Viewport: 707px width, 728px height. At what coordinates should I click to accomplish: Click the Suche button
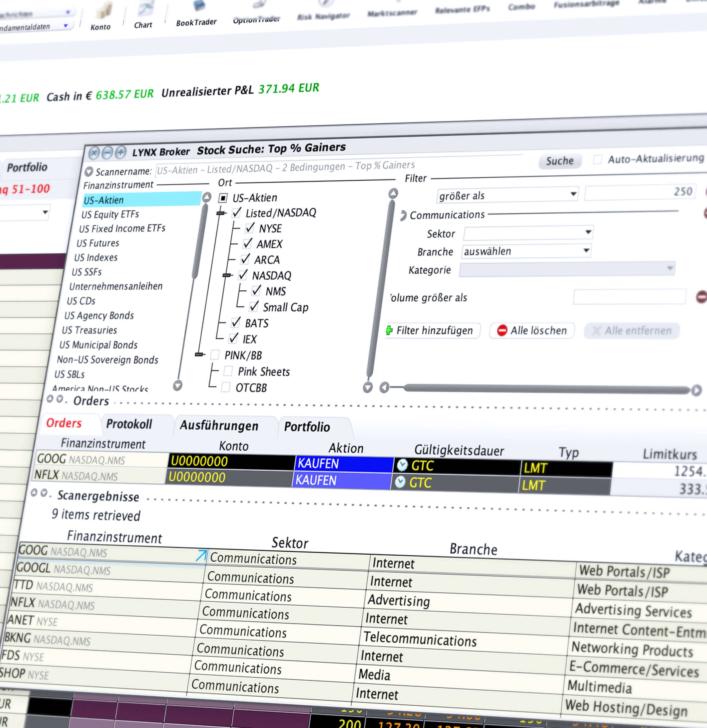click(x=560, y=161)
